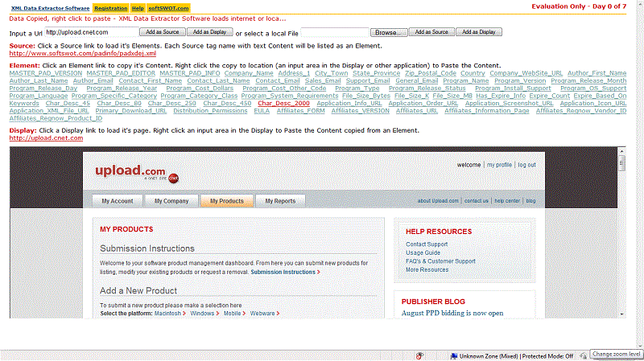Screen dimensions: 644x361
Task: Copy the Primary_Download_URL element
Action: tap(130, 111)
